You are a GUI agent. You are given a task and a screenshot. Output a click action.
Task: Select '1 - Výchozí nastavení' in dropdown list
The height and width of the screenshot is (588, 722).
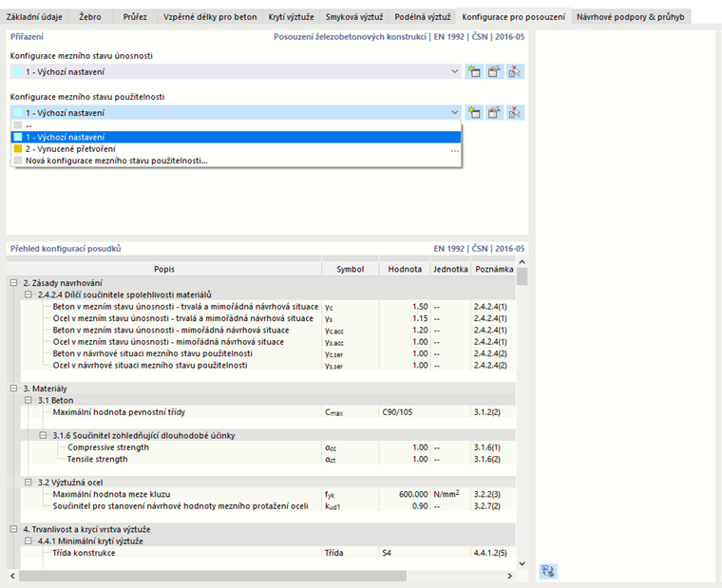pyautogui.click(x=236, y=137)
